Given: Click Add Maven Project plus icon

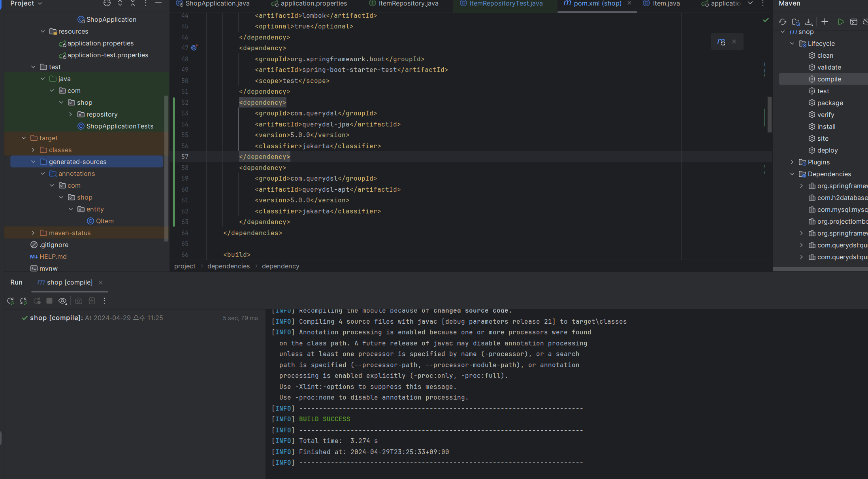Looking at the screenshot, I should [x=825, y=22].
